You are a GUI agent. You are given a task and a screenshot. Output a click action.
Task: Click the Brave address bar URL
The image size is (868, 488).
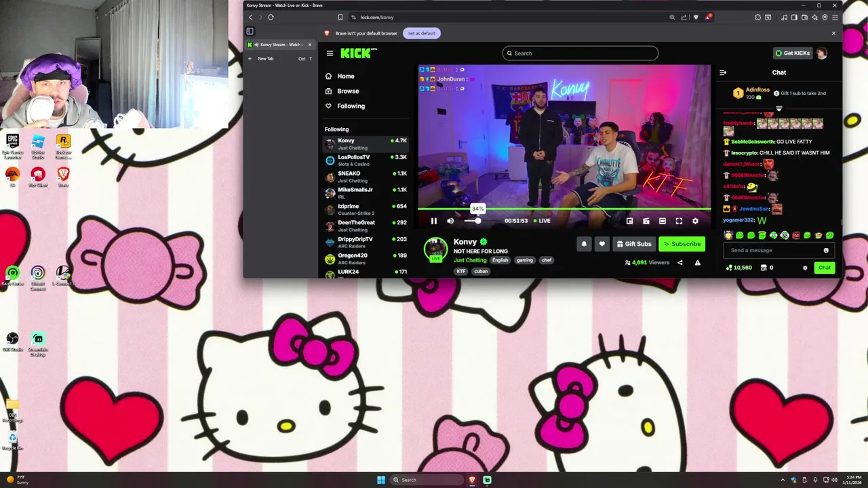(x=377, y=18)
